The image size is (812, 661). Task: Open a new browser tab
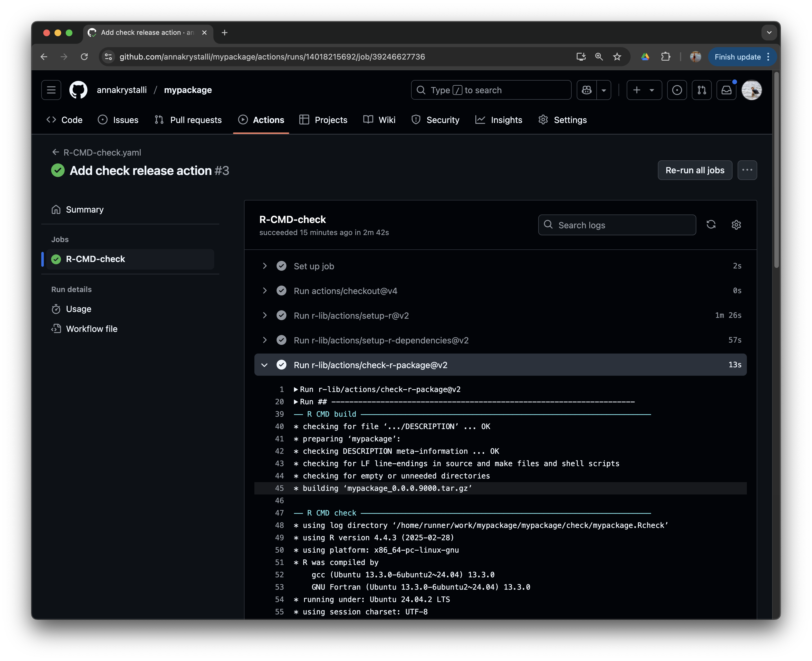(225, 33)
